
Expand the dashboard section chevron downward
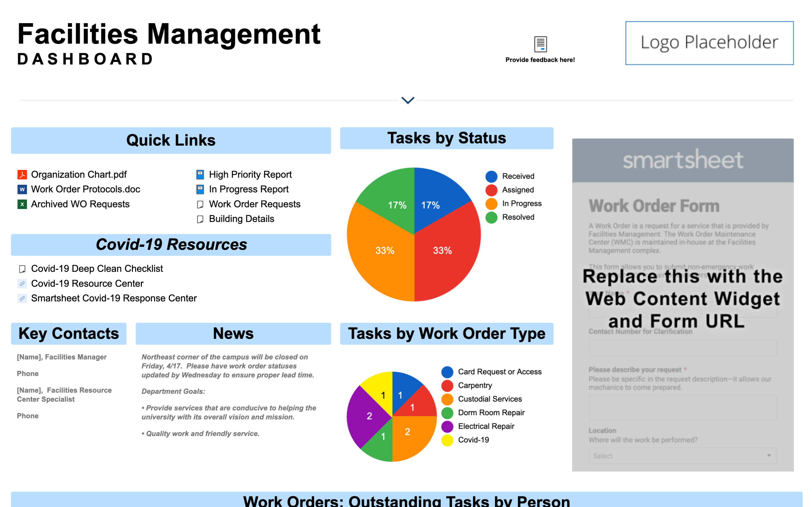pyautogui.click(x=407, y=100)
